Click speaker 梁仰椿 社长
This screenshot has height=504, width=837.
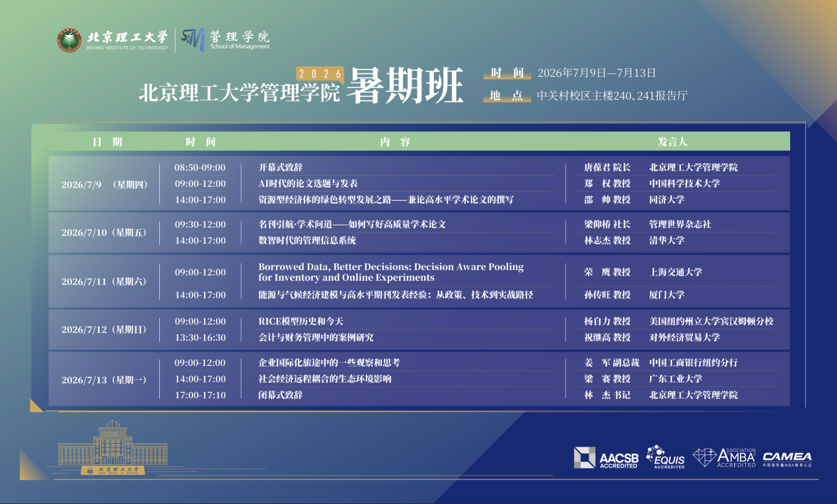[x=607, y=225]
